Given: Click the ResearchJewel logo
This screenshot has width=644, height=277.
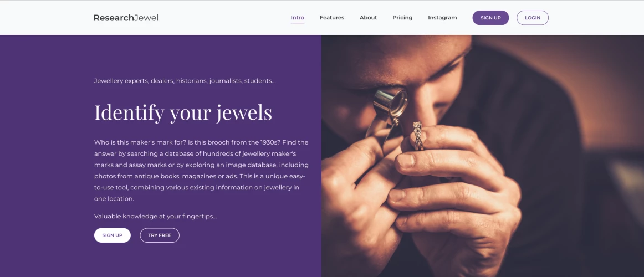Looking at the screenshot, I should [x=126, y=18].
